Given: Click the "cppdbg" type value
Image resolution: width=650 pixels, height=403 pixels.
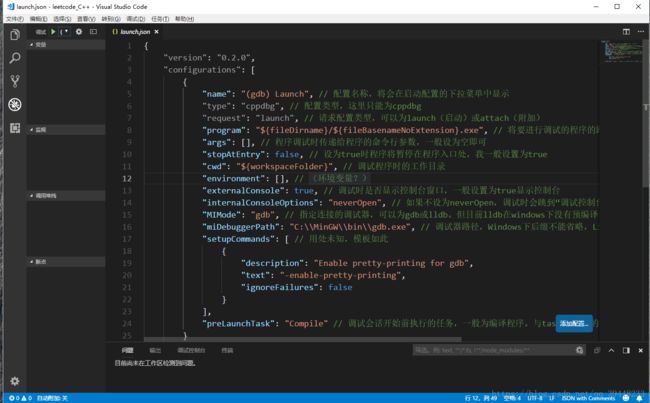Looking at the screenshot, I should tap(260, 106).
